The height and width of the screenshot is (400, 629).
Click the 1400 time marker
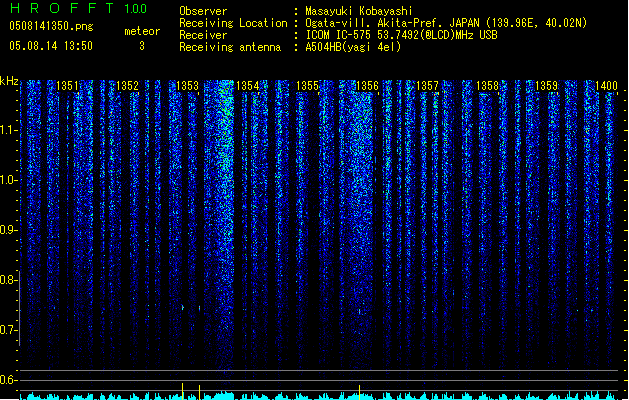pos(606,86)
